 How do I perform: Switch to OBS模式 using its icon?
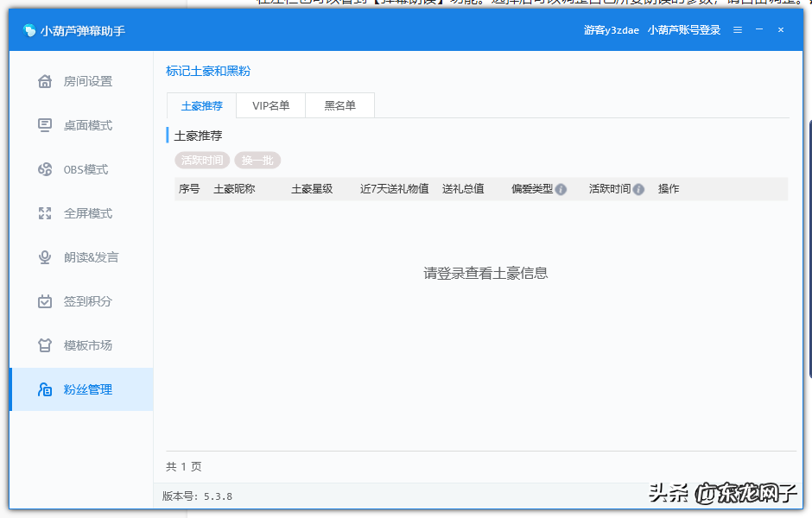coord(46,169)
